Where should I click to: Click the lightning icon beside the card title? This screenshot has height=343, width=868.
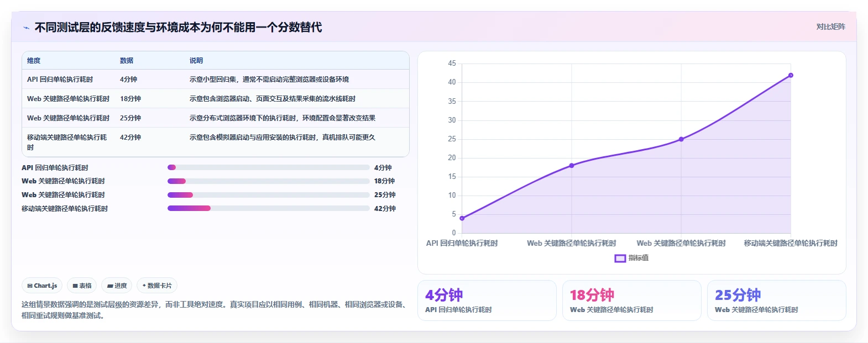[26, 28]
